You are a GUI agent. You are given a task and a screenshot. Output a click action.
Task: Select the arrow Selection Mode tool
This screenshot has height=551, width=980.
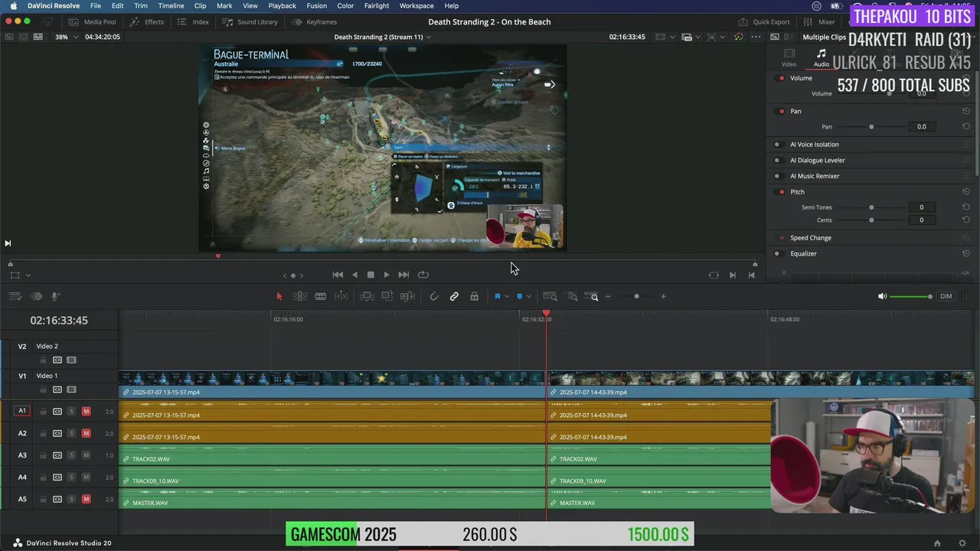click(279, 296)
